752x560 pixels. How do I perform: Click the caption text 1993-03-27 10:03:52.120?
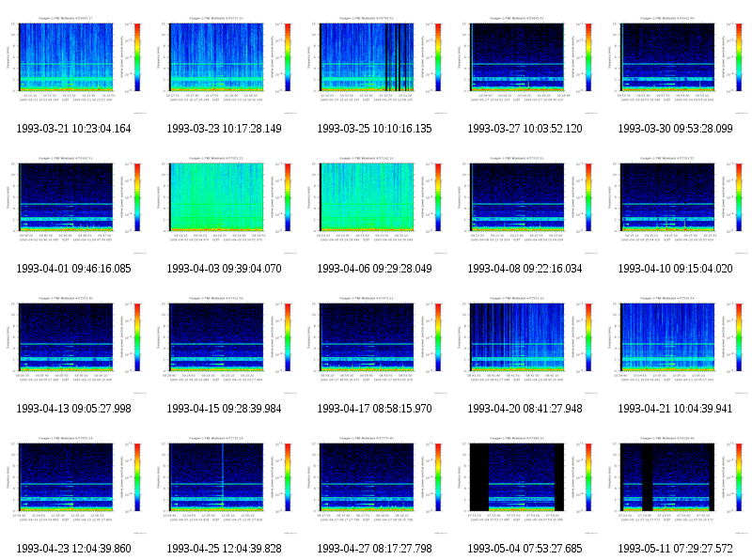click(x=525, y=129)
